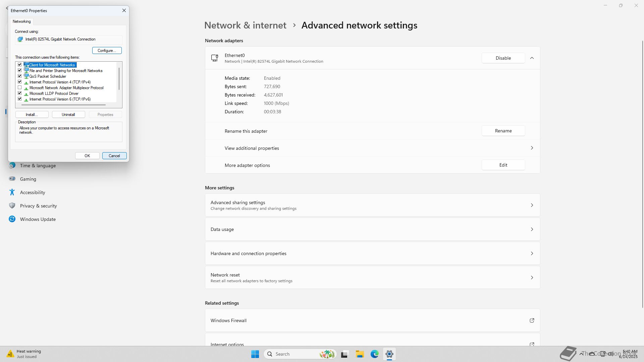Viewport: 644px width, 362px height.
Task: Open Microsoft Edge from the taskbar
Action: click(x=374, y=354)
